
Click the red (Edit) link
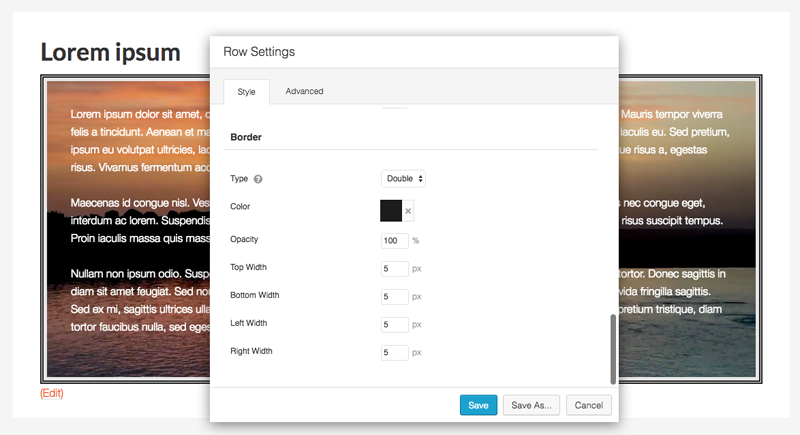point(52,393)
